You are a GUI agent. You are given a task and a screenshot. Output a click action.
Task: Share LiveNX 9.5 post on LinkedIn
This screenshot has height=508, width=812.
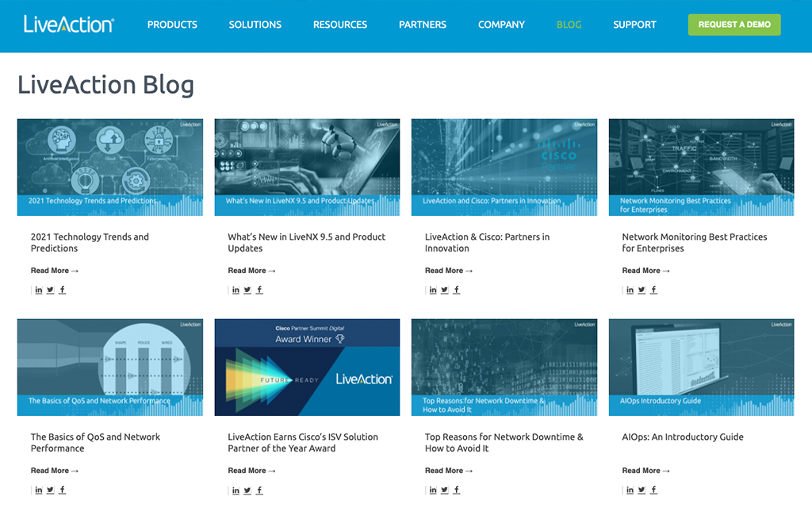[x=236, y=290]
